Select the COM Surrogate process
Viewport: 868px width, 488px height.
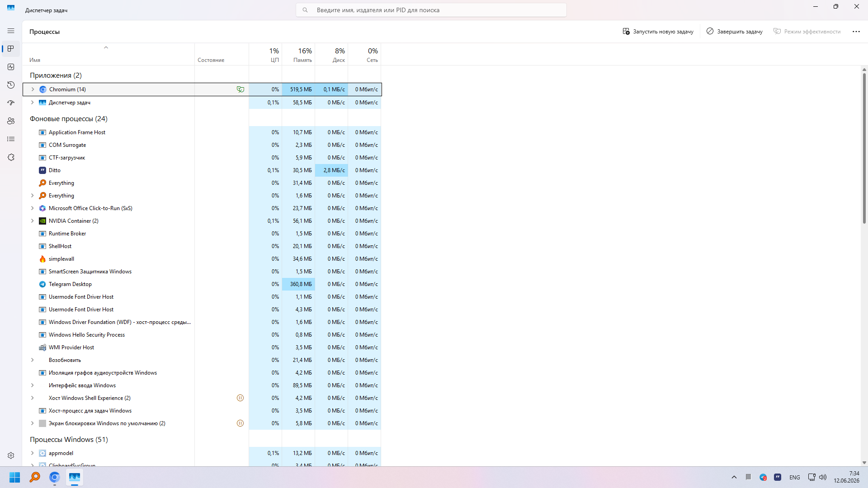pos(202,145)
